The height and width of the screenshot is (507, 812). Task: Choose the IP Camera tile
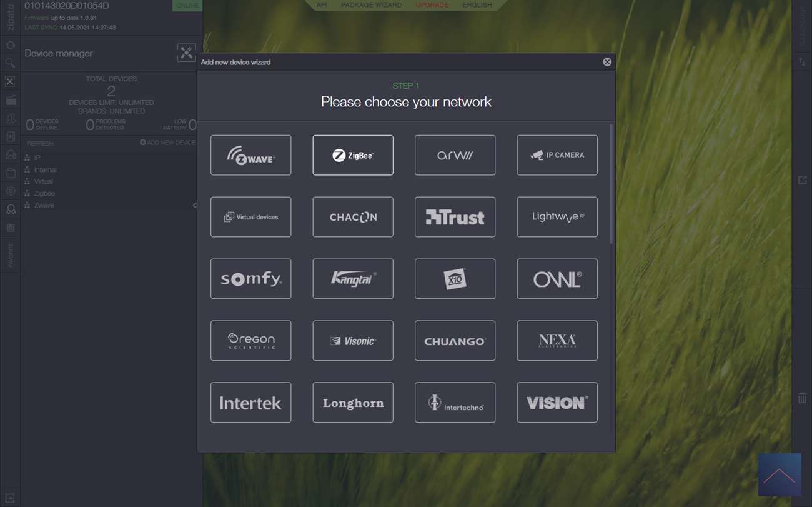tap(557, 155)
